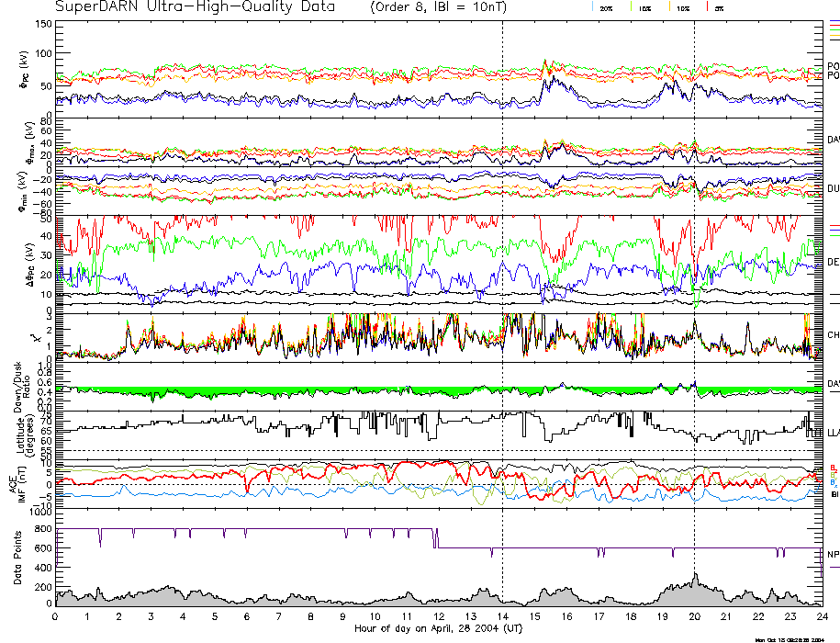This screenshot has width=840, height=643.
Task: Select the dashed vertical marker at hour 20
Action: (694, 276)
